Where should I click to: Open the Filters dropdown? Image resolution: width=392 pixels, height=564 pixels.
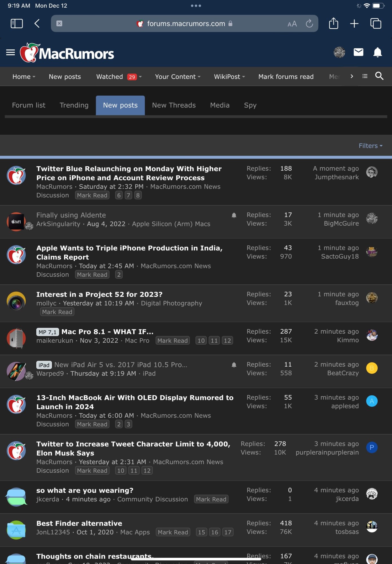371,146
